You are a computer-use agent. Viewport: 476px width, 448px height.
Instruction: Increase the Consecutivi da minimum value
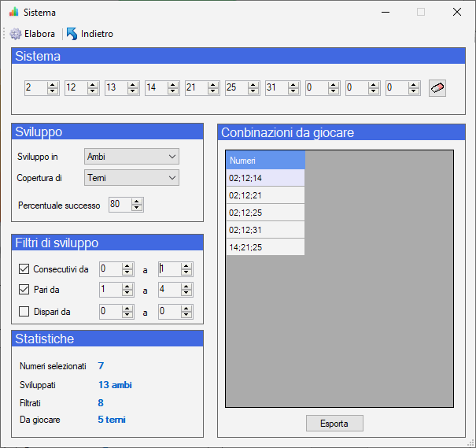127,266
